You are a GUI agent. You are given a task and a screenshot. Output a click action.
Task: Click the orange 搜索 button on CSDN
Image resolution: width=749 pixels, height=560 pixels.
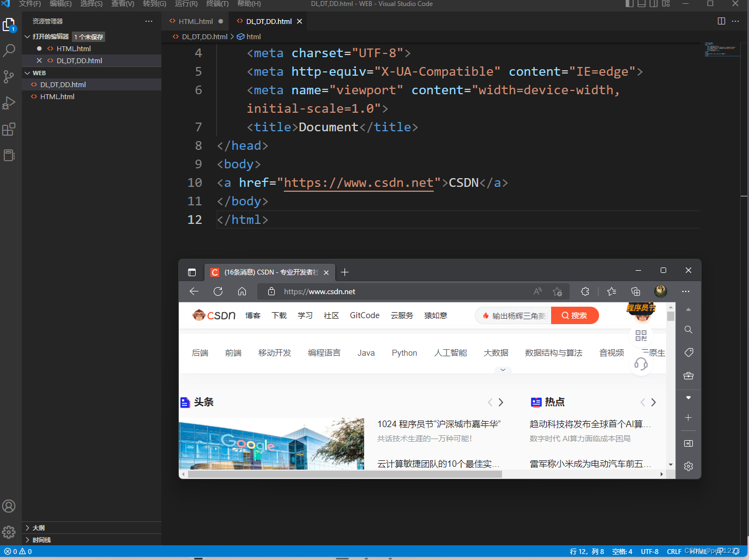pyautogui.click(x=575, y=315)
